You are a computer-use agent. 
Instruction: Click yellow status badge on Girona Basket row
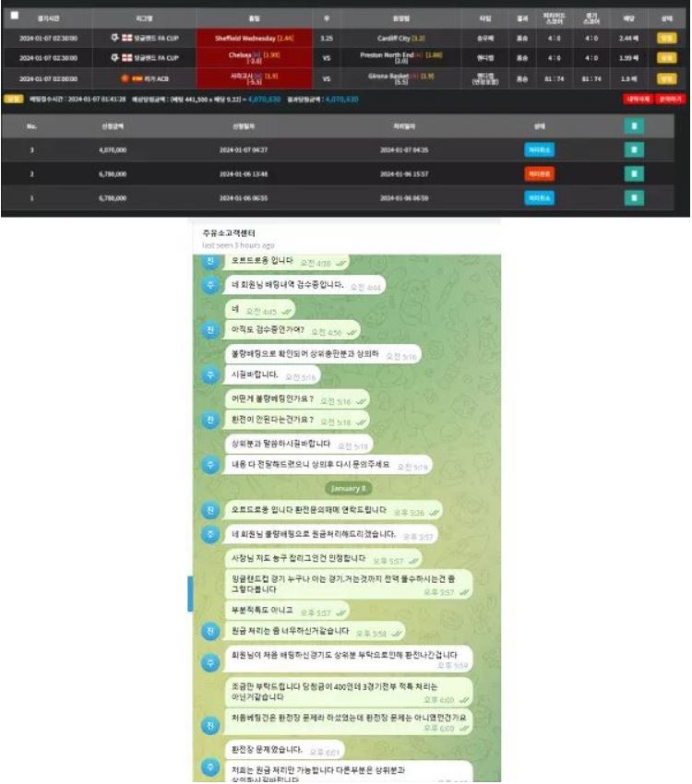[x=666, y=78]
